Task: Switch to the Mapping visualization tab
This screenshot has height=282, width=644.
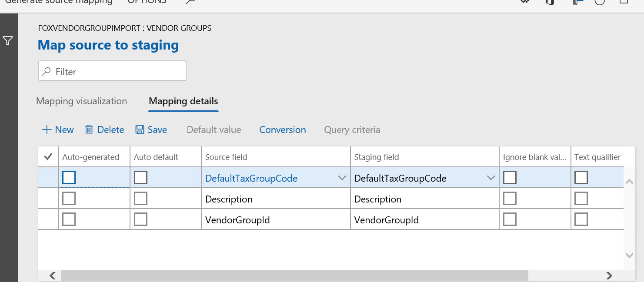Action: coord(81,101)
